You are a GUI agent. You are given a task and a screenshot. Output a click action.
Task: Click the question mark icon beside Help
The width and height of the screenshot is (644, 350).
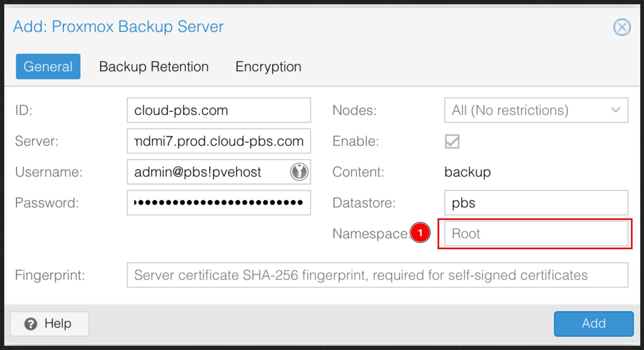point(31,324)
